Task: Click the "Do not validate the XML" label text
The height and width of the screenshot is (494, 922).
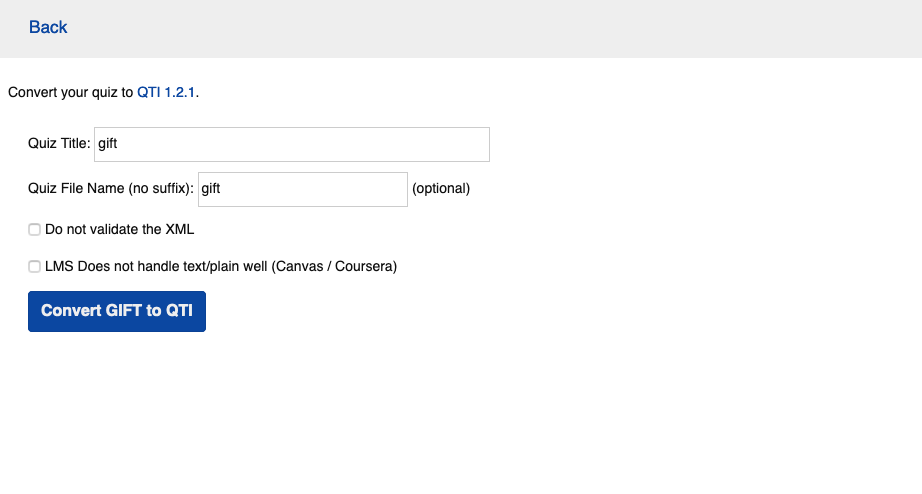Action: (x=120, y=229)
